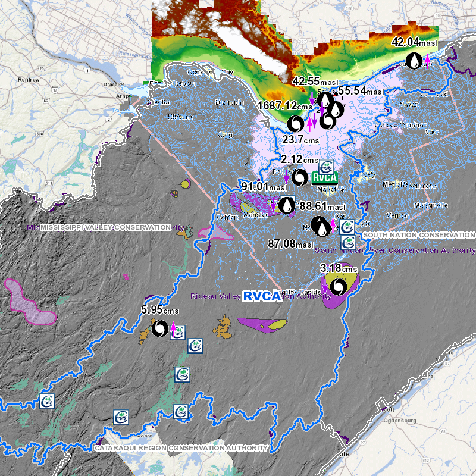The image size is (476, 476).
Task: Click the green RVCA office logo marker
Action: [x=325, y=177]
